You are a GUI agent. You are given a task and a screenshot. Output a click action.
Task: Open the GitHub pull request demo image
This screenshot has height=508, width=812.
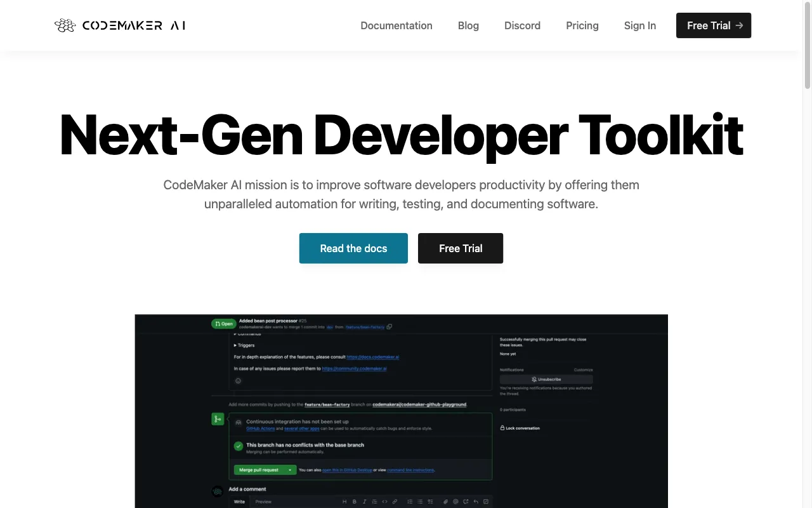(x=401, y=411)
